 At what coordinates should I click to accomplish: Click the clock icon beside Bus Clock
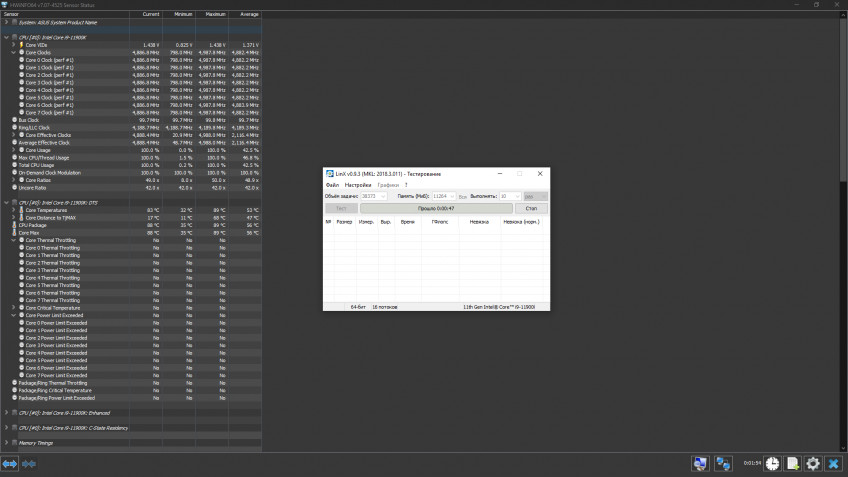click(x=15, y=120)
